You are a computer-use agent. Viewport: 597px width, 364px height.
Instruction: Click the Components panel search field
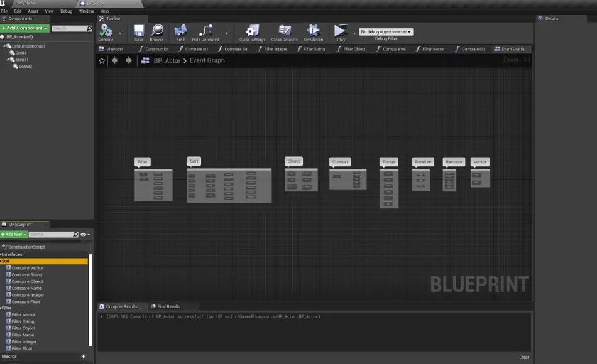tap(71, 28)
